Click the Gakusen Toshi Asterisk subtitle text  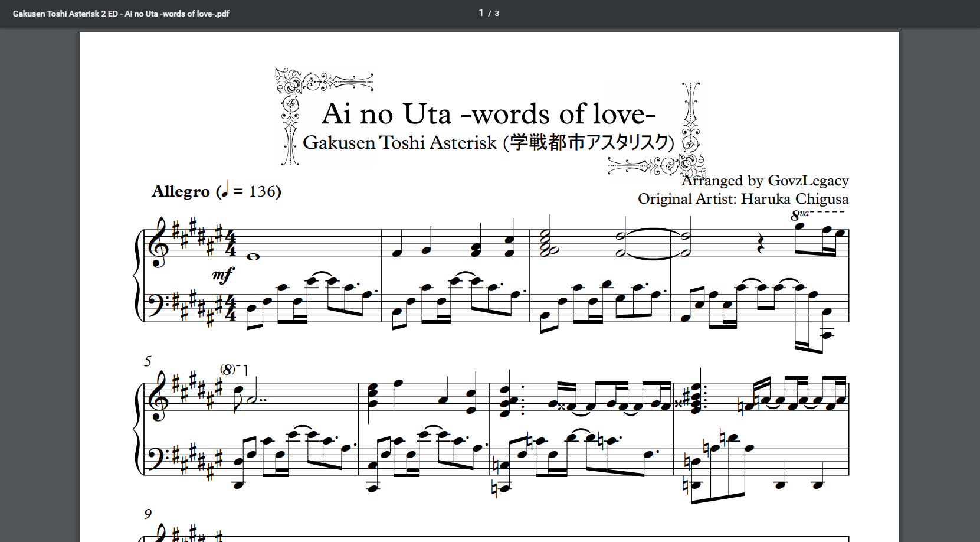pyautogui.click(x=488, y=143)
